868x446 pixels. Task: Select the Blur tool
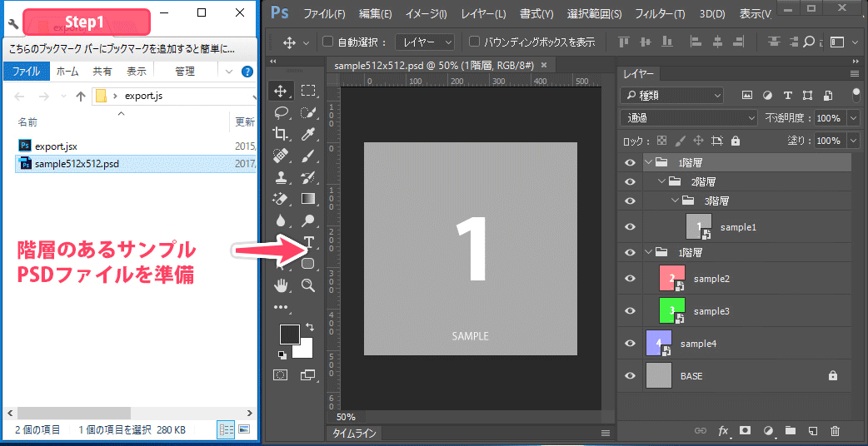281,221
